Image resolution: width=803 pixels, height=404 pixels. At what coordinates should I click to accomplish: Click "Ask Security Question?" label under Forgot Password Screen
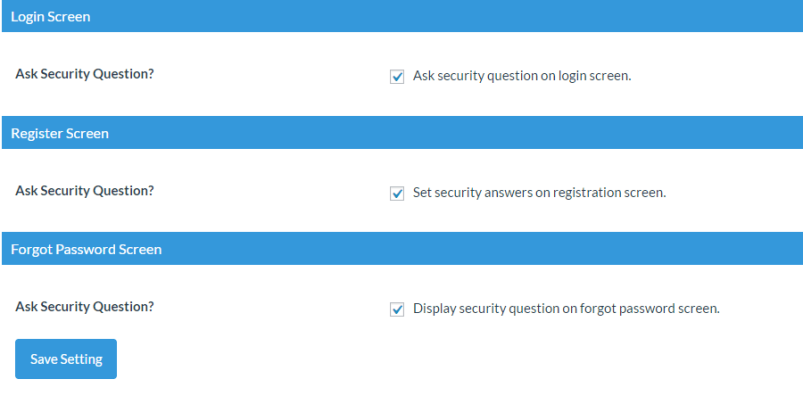[x=85, y=307]
